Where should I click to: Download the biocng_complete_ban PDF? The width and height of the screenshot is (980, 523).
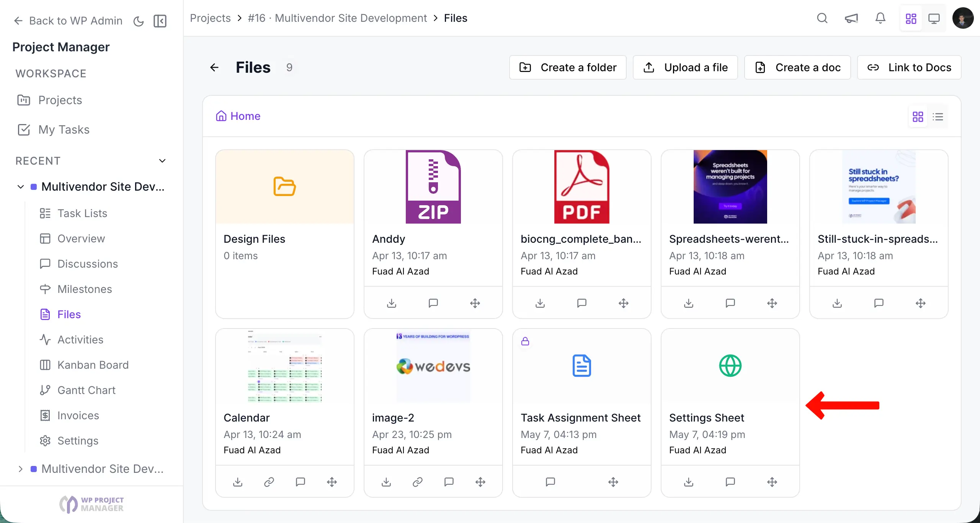tap(540, 303)
